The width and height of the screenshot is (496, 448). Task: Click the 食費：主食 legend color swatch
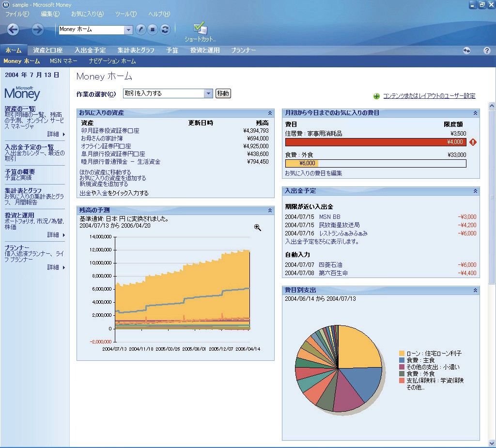(x=402, y=360)
